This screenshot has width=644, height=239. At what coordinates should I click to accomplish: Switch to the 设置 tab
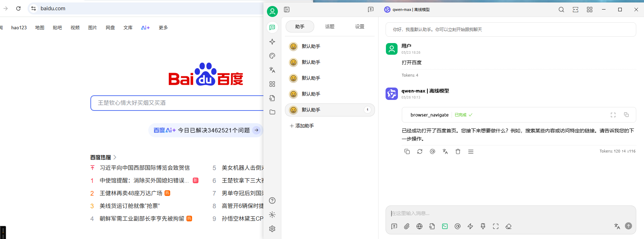coord(360,26)
